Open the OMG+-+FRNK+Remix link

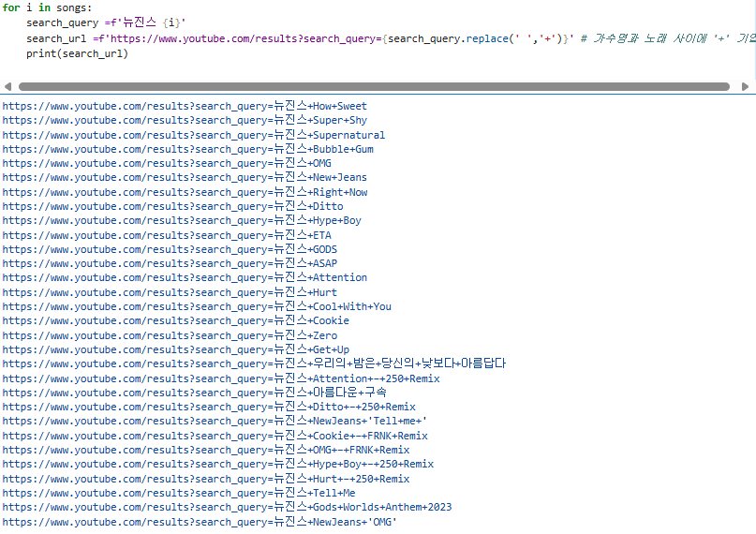click(206, 450)
